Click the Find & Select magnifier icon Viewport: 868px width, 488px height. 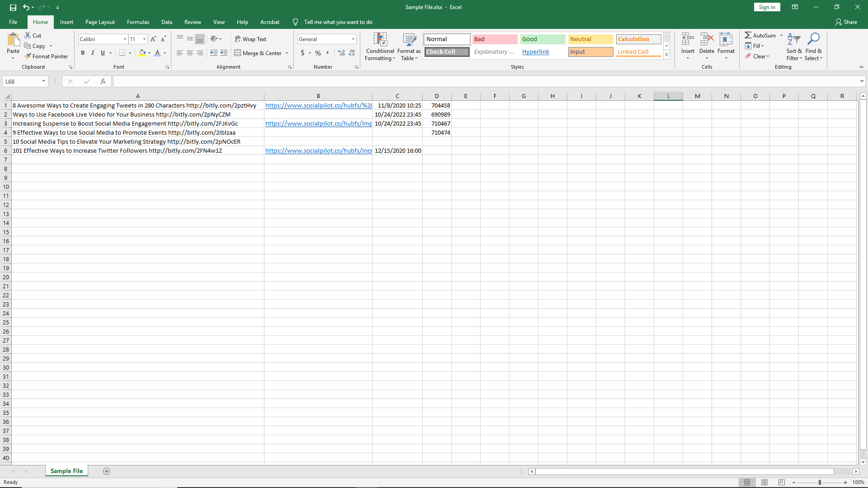(x=813, y=40)
